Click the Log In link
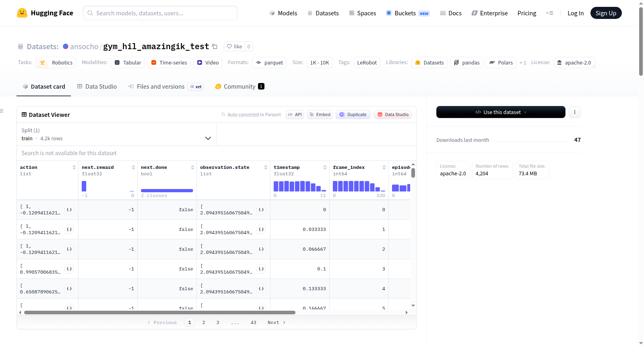This screenshot has width=644, height=347. point(576,13)
